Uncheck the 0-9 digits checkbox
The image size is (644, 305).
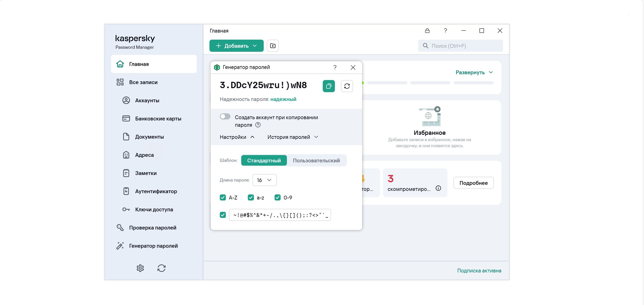click(277, 197)
